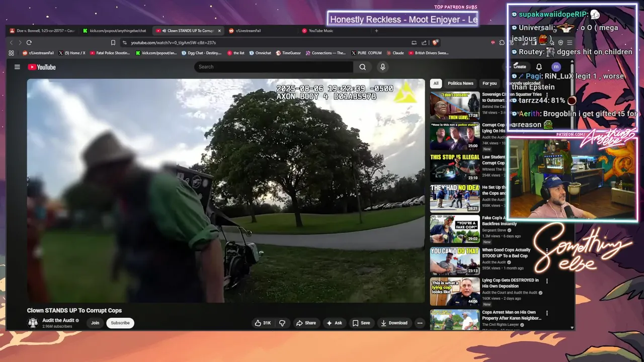This screenshot has height=362, width=644.
Task: Open Audit the Audit channel avatar
Action: click(33, 323)
